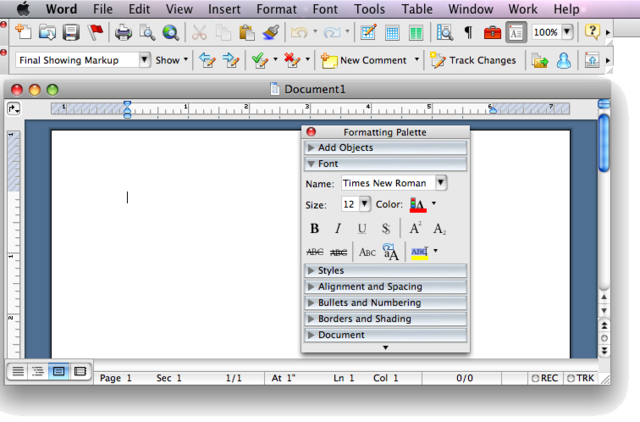Select the Format Painter brush icon
Image resolution: width=640 pixels, height=422 pixels.
[271, 32]
